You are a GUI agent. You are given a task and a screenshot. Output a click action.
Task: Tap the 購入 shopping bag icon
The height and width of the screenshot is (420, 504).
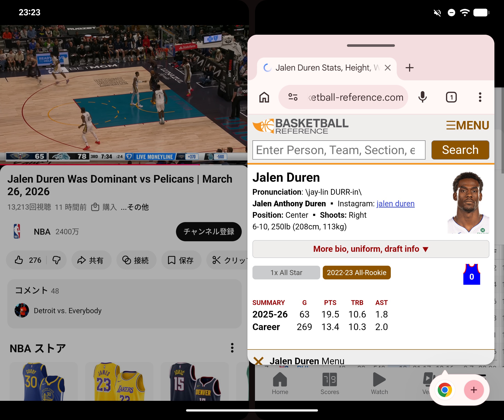tap(95, 207)
